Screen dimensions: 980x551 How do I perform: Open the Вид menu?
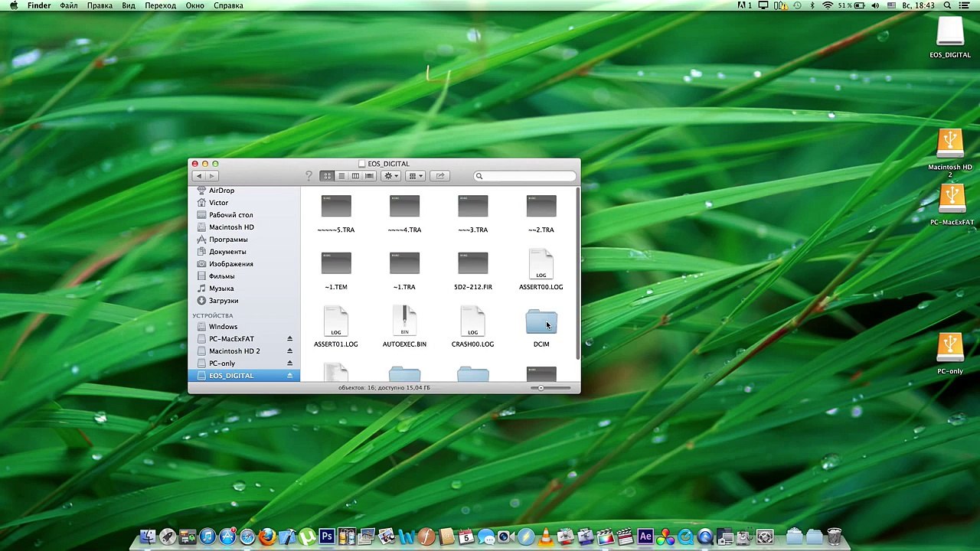pos(129,5)
